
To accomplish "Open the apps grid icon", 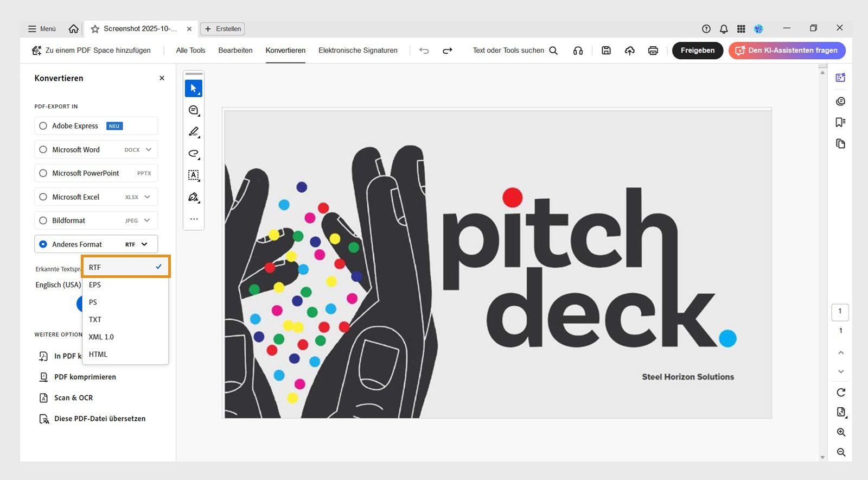I will [x=741, y=29].
